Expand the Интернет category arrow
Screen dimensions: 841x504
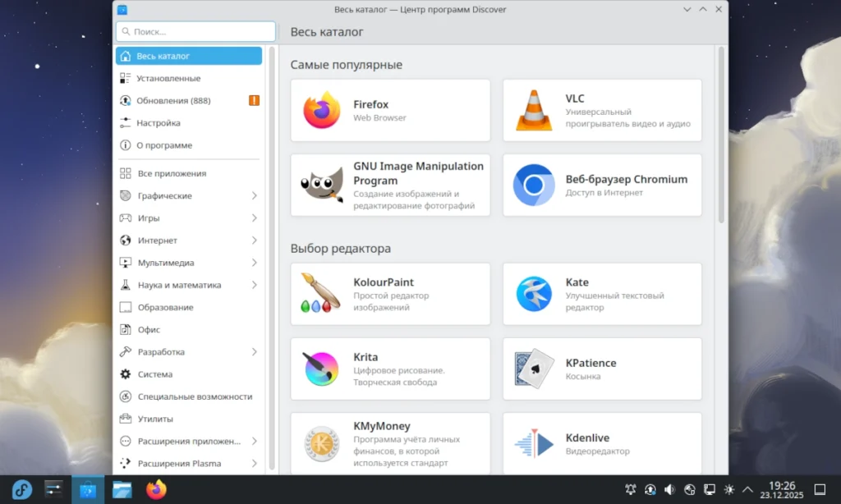[x=255, y=241]
